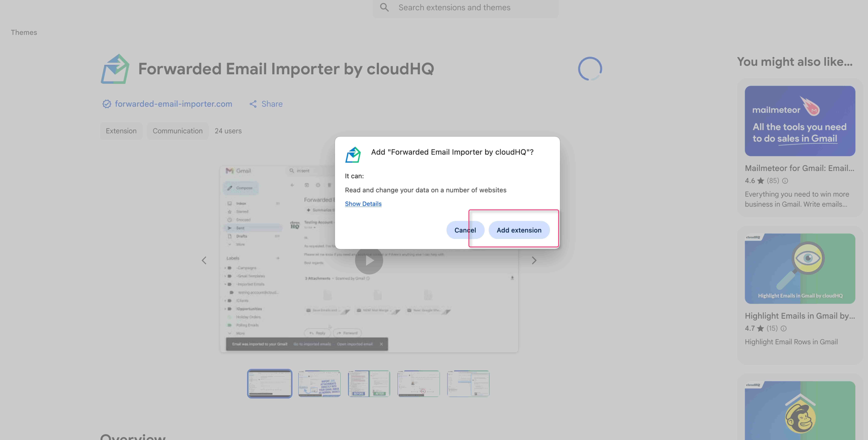868x440 pixels.
Task: Click the Forwarded Email Importer logo icon
Action: pyautogui.click(x=115, y=69)
